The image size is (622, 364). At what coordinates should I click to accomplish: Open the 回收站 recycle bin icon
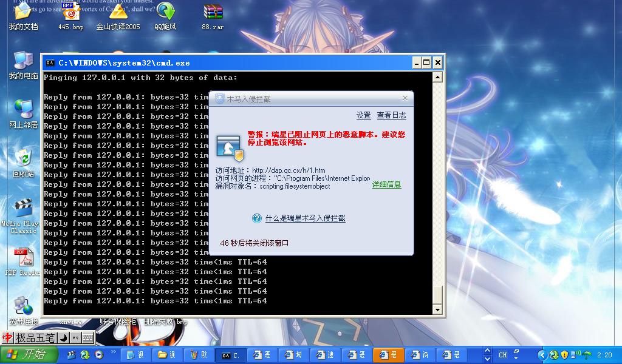click(23, 163)
